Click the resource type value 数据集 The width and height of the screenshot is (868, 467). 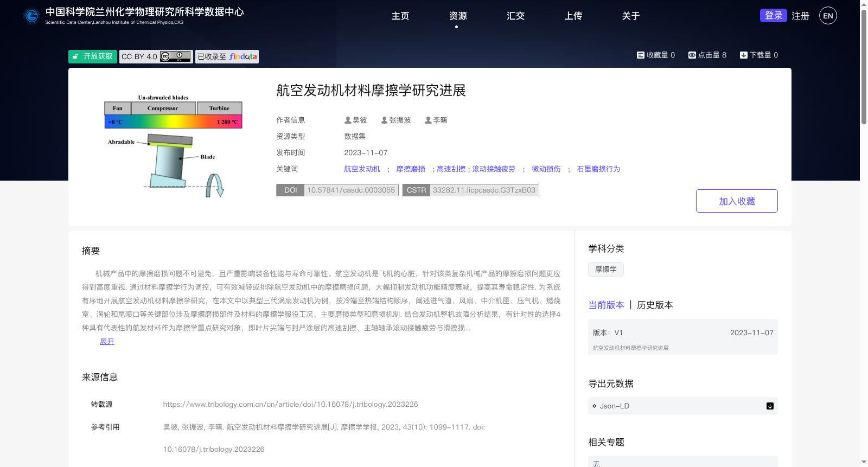[355, 136]
